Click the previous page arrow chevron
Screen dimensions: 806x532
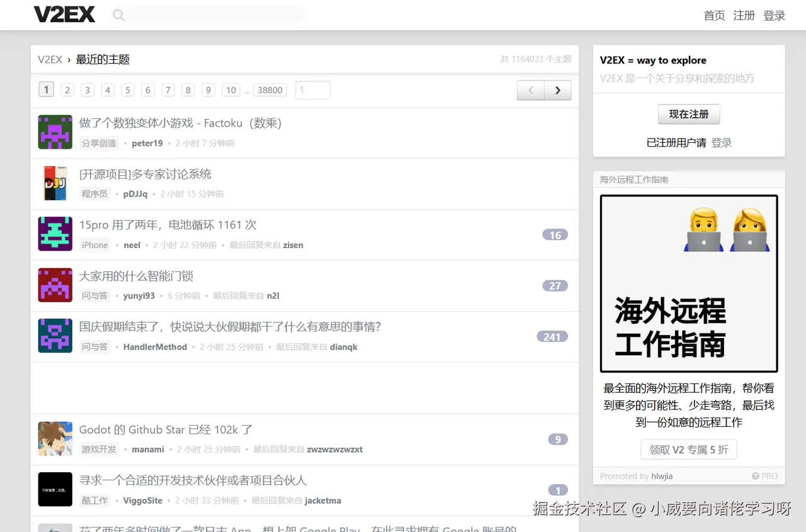click(530, 90)
